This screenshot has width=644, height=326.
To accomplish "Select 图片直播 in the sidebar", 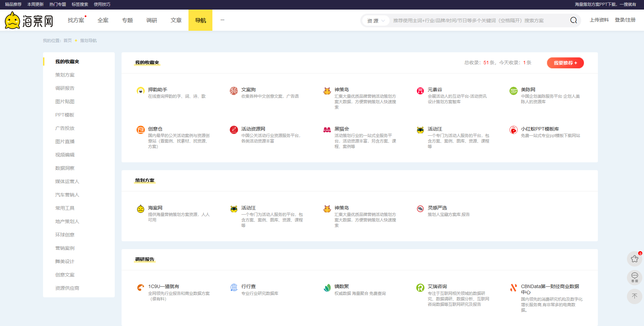I will [65, 141].
